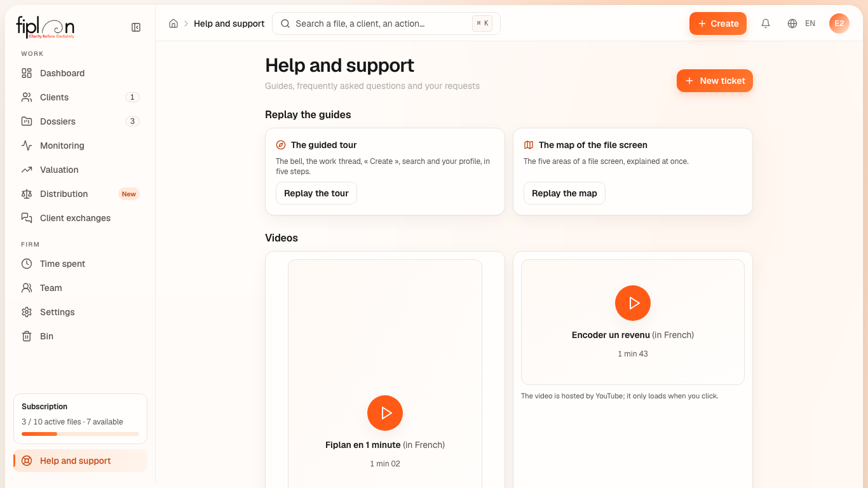Viewport: 868px width, 488px height.
Task: Click the Time spent clock icon
Action: tap(27, 264)
